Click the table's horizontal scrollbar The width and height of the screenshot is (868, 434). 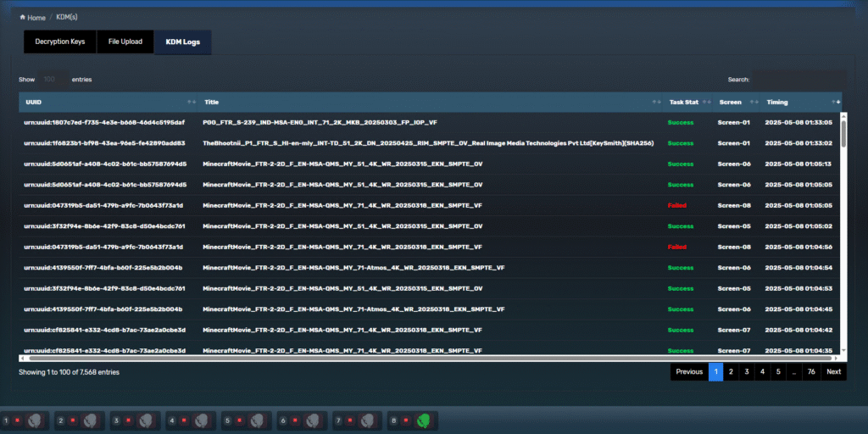[x=424, y=359]
